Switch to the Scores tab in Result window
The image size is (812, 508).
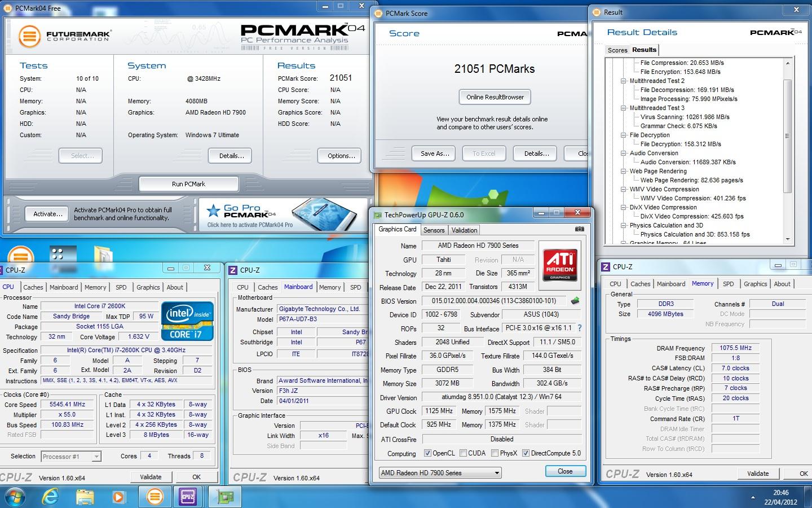617,50
